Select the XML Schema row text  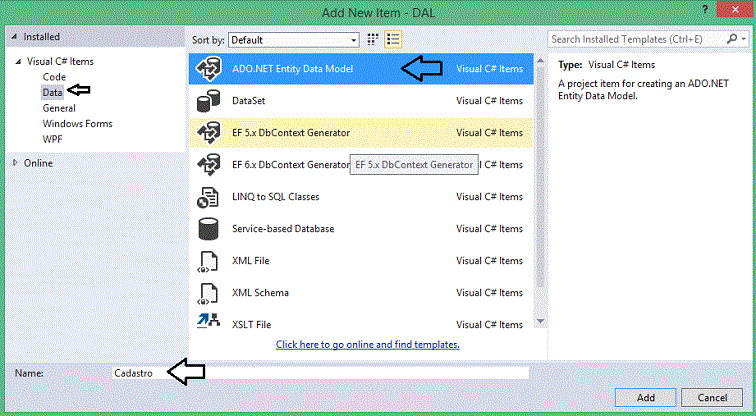pos(260,293)
